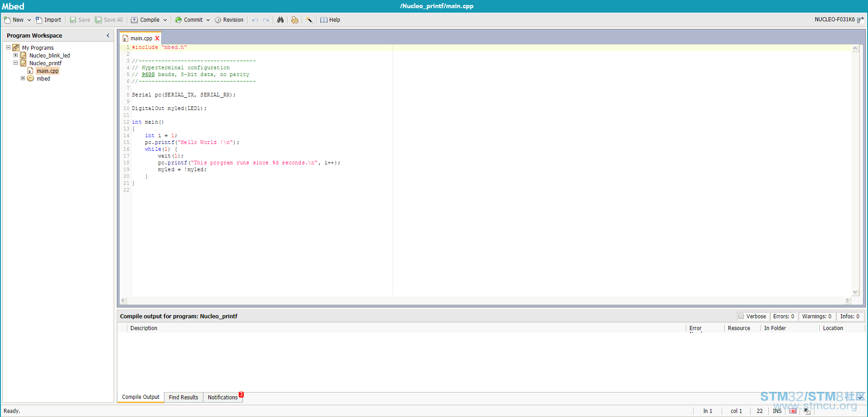Click the Errors: 0 filter

point(783,316)
